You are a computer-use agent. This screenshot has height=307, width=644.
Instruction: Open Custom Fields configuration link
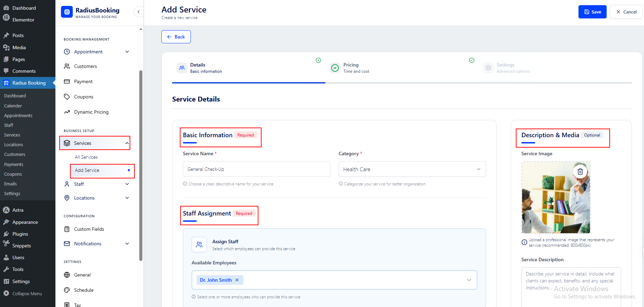tap(89, 229)
